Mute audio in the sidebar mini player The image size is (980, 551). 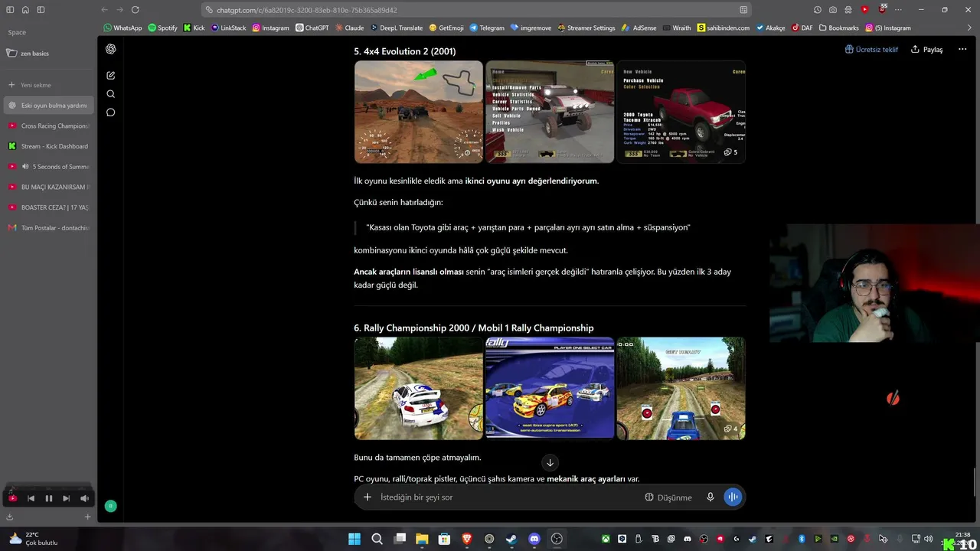pos(84,498)
